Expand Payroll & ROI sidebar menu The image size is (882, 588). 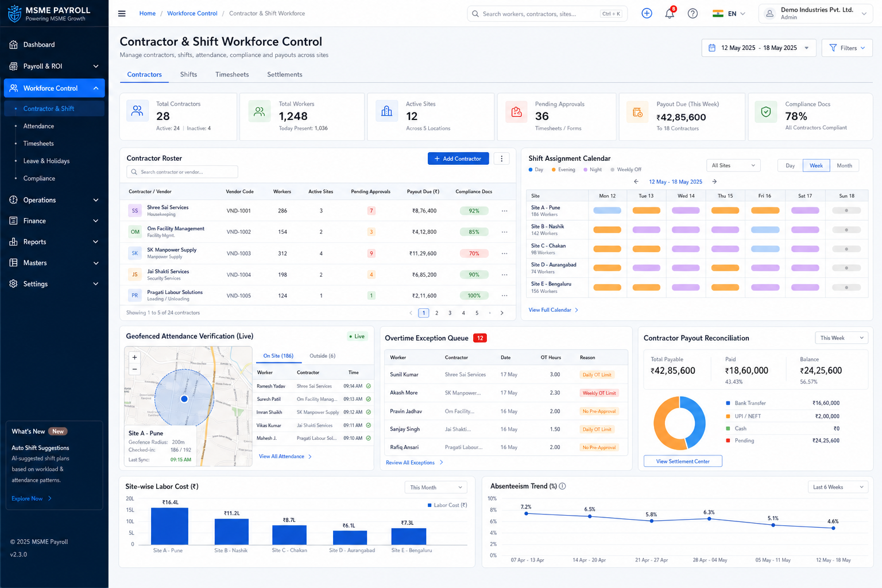pos(54,66)
